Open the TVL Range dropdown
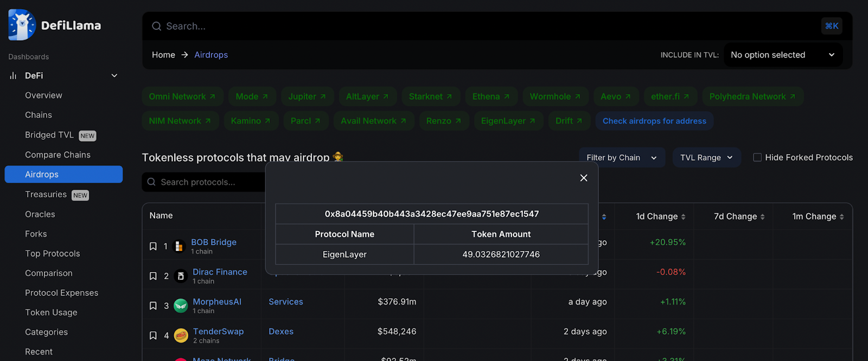This screenshot has height=361, width=868. tap(707, 158)
